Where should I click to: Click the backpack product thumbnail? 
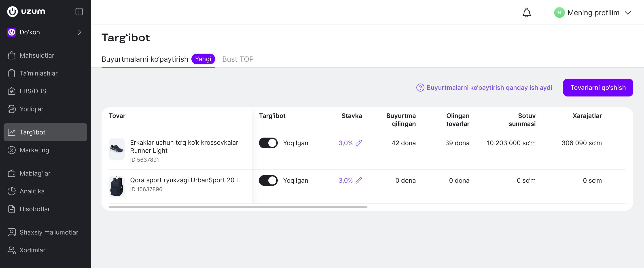[117, 186]
